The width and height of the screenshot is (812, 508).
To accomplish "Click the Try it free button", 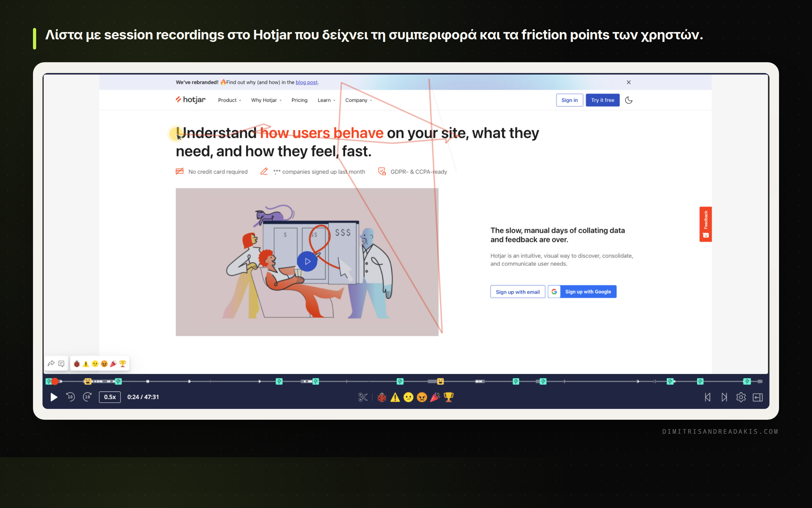I will point(603,100).
